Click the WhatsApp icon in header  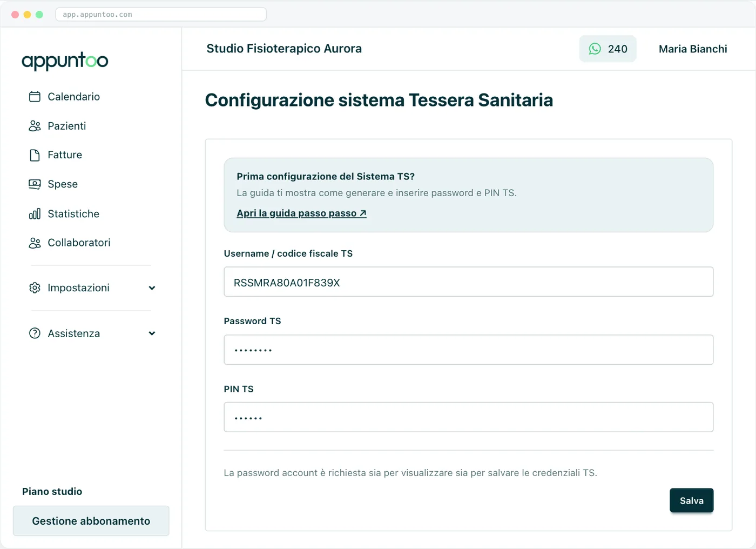595,49
